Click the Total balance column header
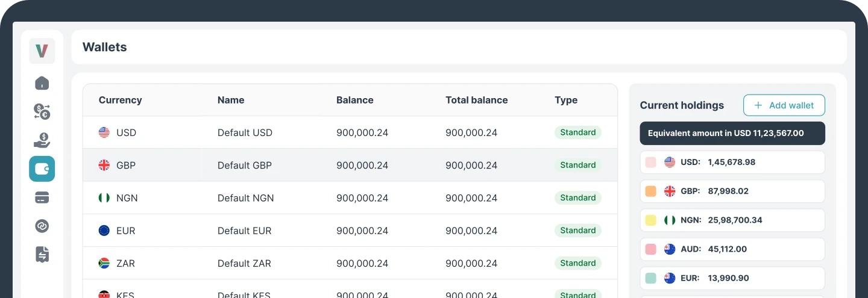 click(x=477, y=100)
